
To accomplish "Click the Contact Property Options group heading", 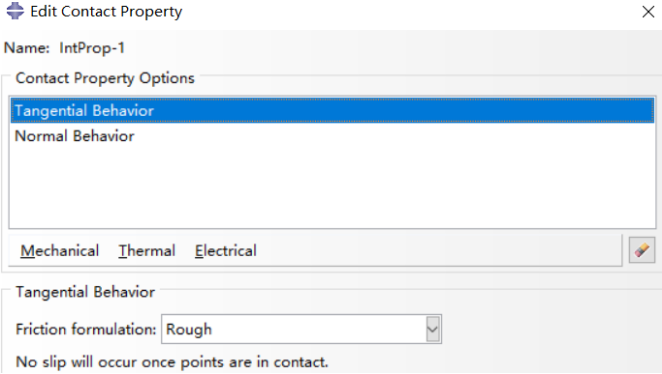I will [x=105, y=78].
